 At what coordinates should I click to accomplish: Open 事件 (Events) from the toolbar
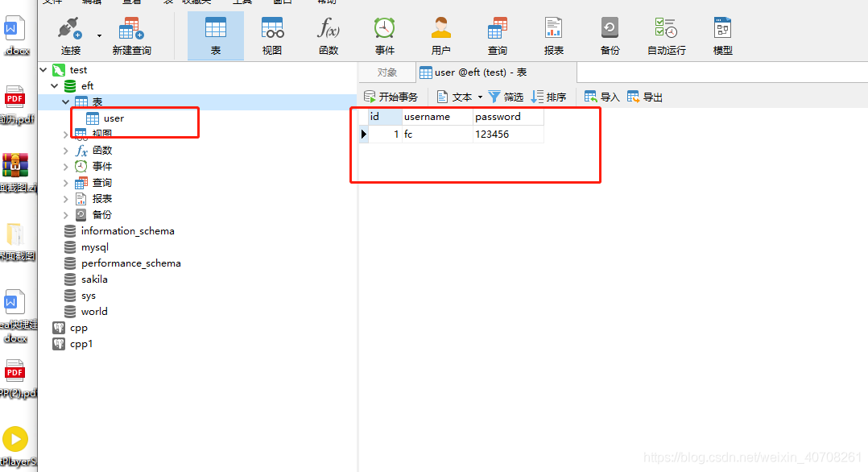(x=384, y=35)
